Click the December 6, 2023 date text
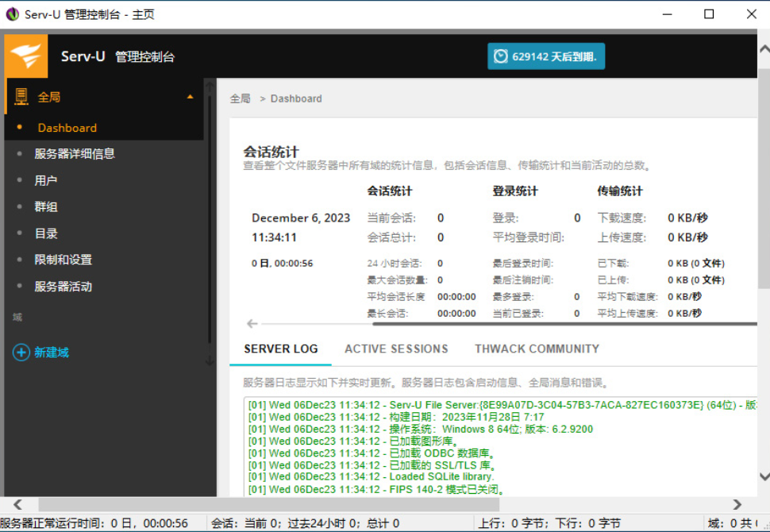Image resolution: width=770 pixels, height=532 pixels. coord(301,218)
